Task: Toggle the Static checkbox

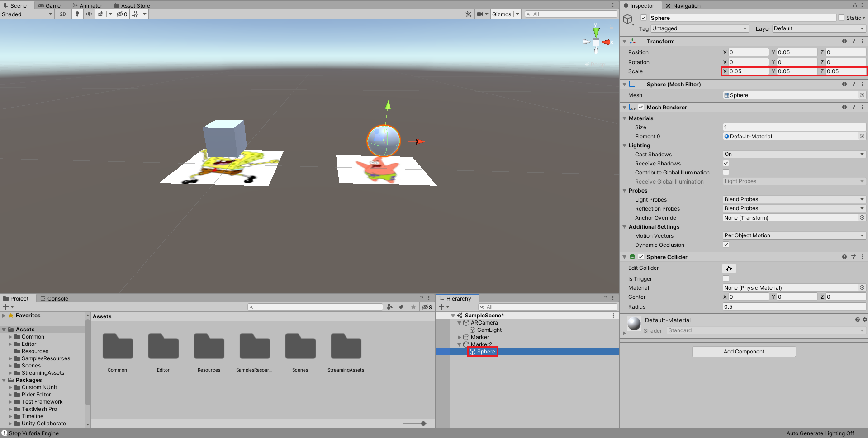Action: [841, 18]
